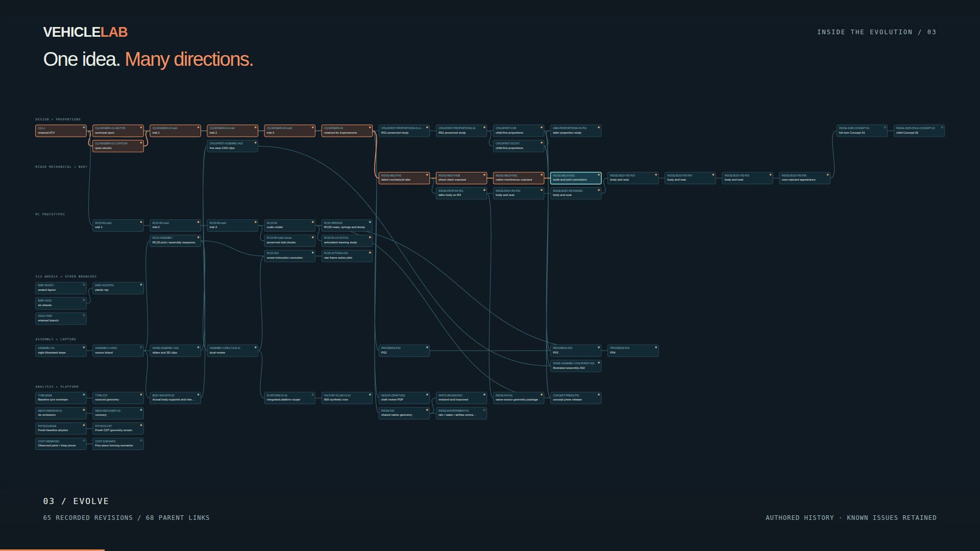Click the CONCEPT-PRESS-P01 concept press release node

pos(575,398)
